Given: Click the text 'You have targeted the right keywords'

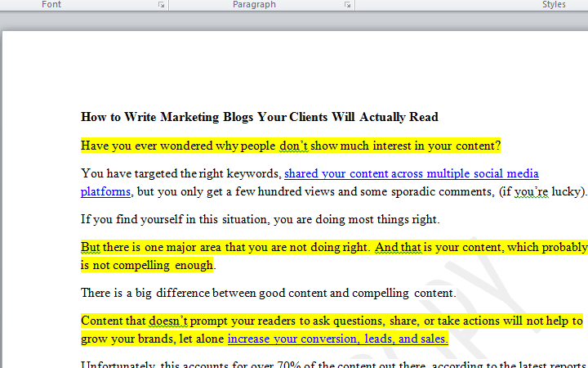Looking at the screenshot, I should pyautogui.click(x=181, y=173).
